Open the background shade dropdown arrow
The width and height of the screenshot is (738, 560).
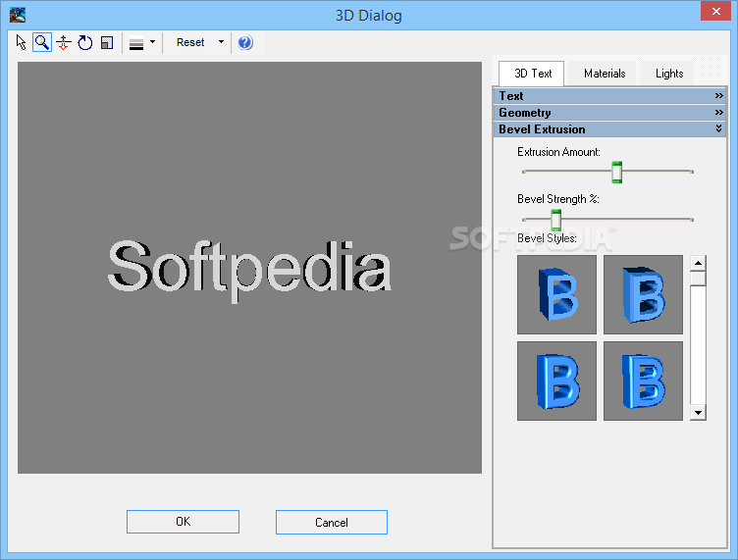[152, 42]
